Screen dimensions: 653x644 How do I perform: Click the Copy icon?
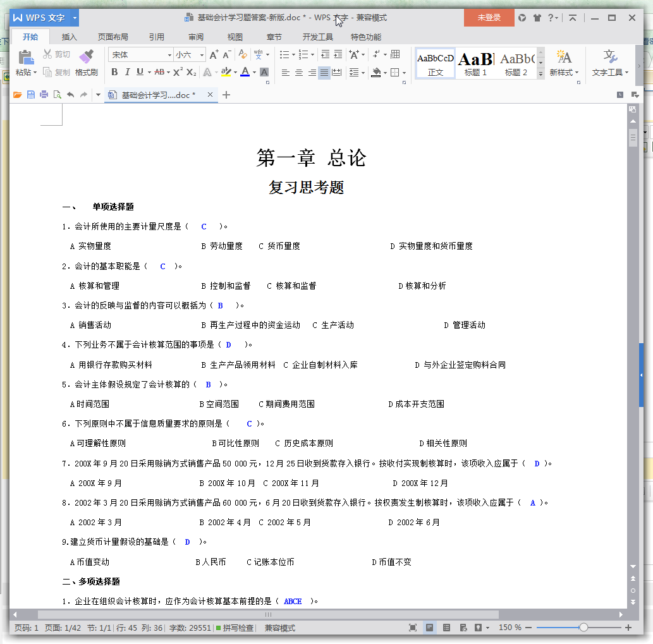(47, 73)
